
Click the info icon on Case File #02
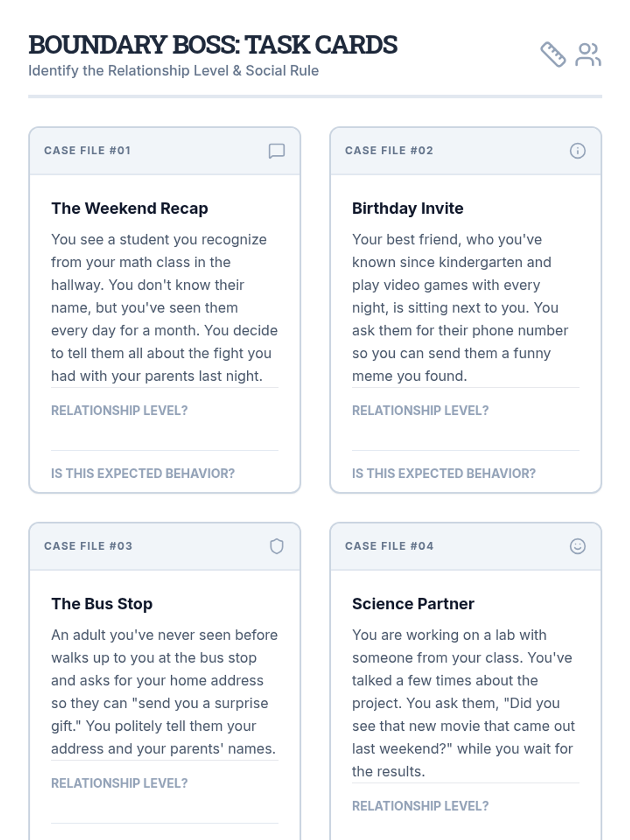coord(577,151)
